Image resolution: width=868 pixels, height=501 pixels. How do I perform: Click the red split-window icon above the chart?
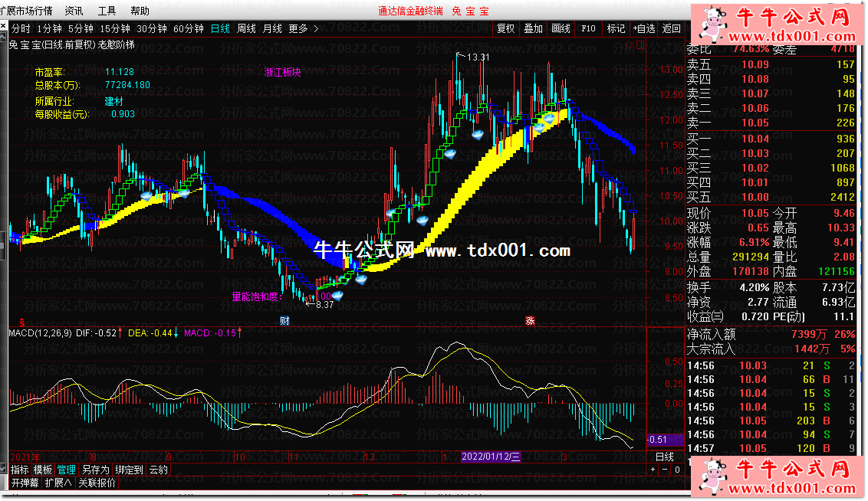pos(640,44)
